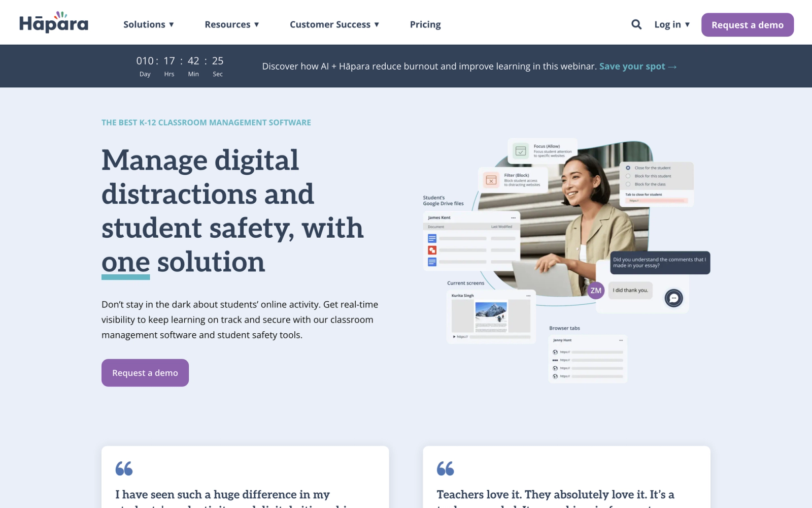Image resolution: width=812 pixels, height=508 pixels.
Task: Expand the Log in dropdown
Action: click(672, 24)
